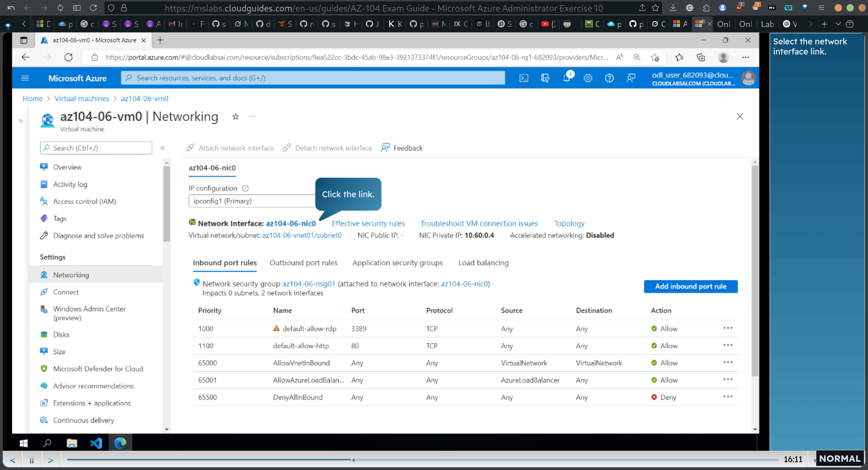Close the Networking blade
This screenshot has height=470, width=868.
[740, 117]
